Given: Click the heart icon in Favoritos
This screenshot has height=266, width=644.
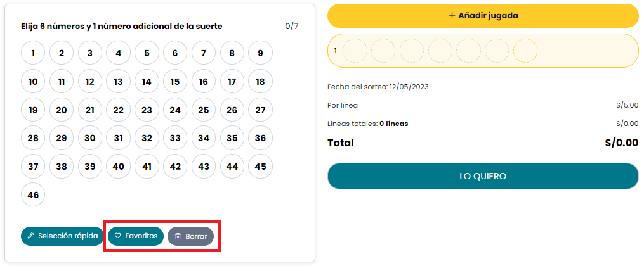Looking at the screenshot, I should [117, 236].
